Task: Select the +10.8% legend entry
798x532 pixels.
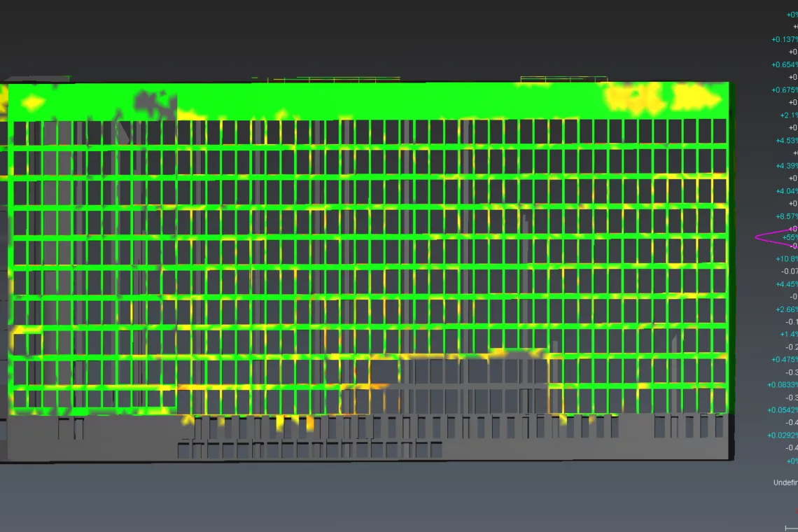Action: pyautogui.click(x=786, y=259)
